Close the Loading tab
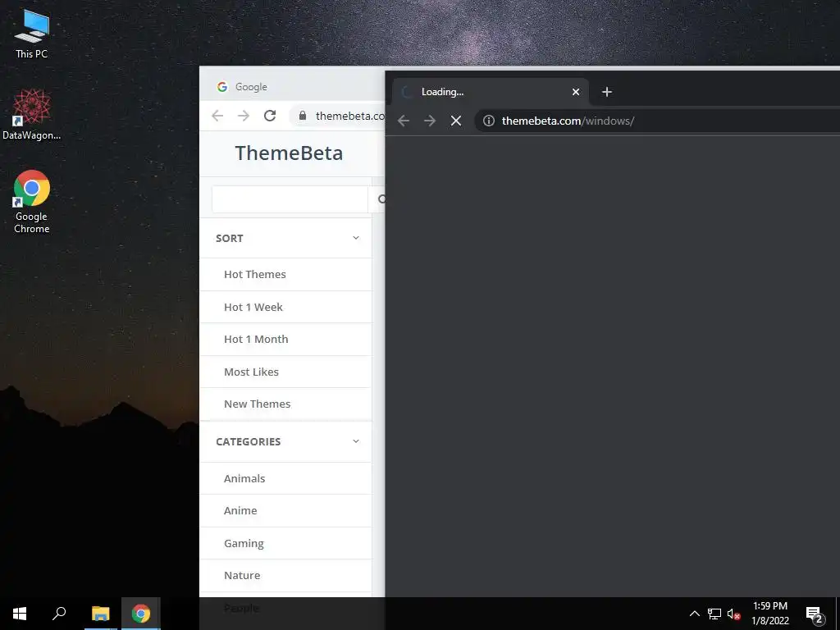 (x=576, y=92)
